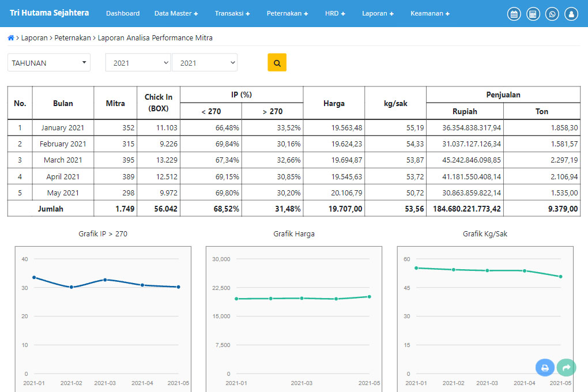The height and width of the screenshot is (392, 588).
Task: Expand the HRD menu
Action: pyautogui.click(x=335, y=13)
